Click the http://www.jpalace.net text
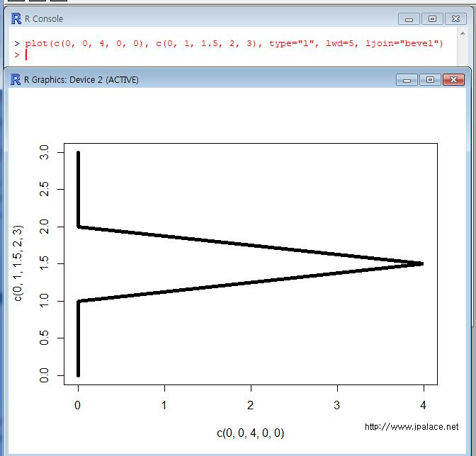Image resolution: width=476 pixels, height=456 pixels. [x=412, y=427]
